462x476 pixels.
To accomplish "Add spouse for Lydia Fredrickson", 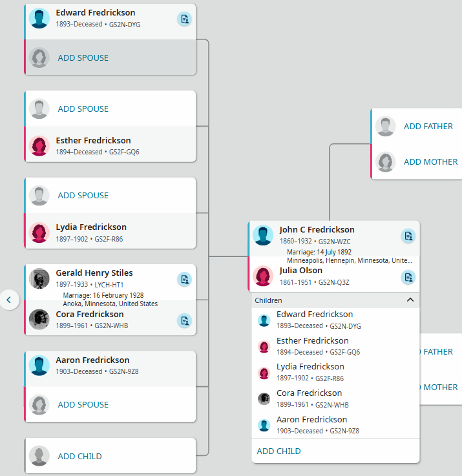I will click(83, 195).
